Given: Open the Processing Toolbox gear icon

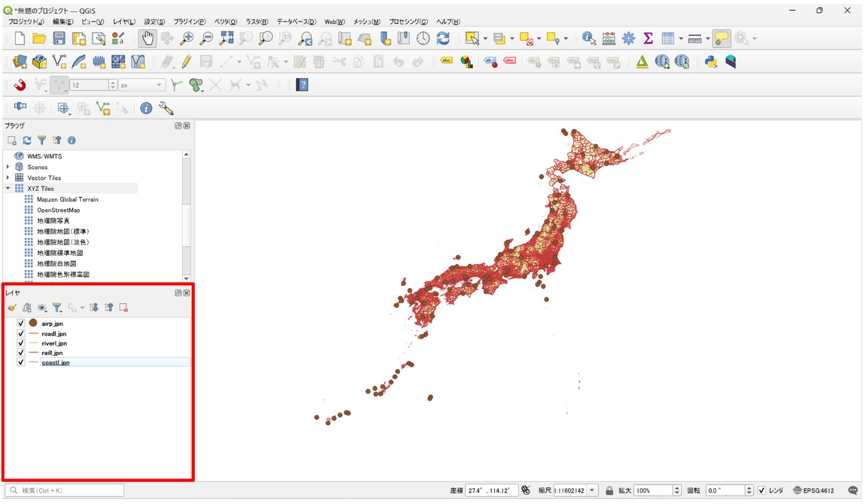Looking at the screenshot, I should pyautogui.click(x=629, y=38).
